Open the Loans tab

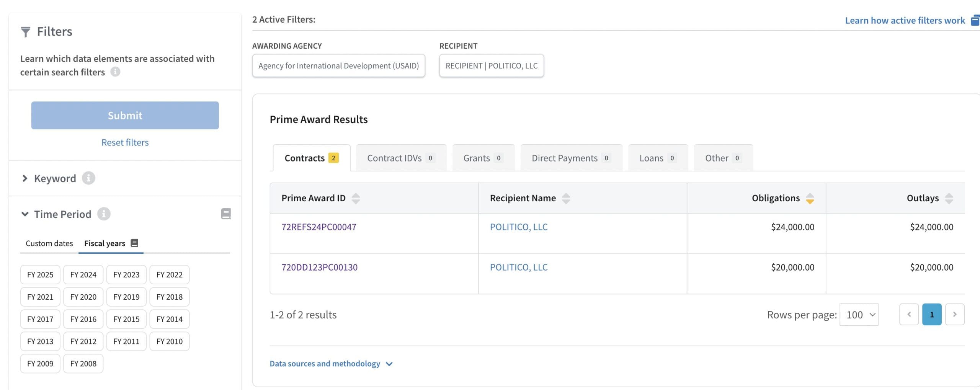coord(658,158)
